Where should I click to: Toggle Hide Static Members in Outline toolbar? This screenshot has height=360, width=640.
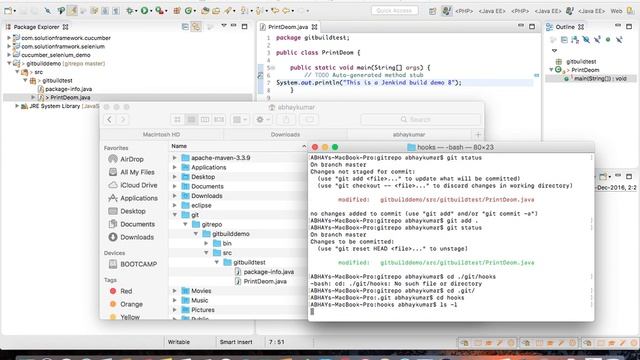pos(597,40)
